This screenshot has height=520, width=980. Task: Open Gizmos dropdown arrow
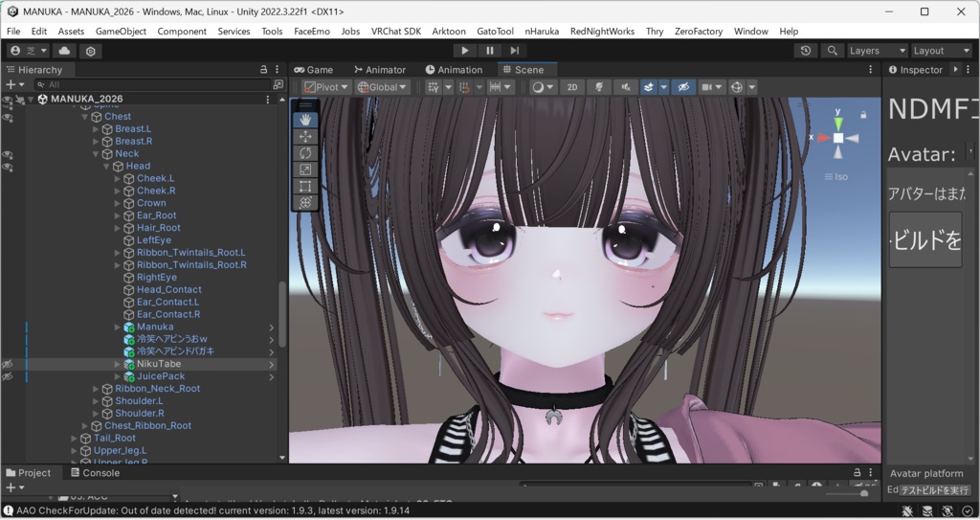pos(752,87)
